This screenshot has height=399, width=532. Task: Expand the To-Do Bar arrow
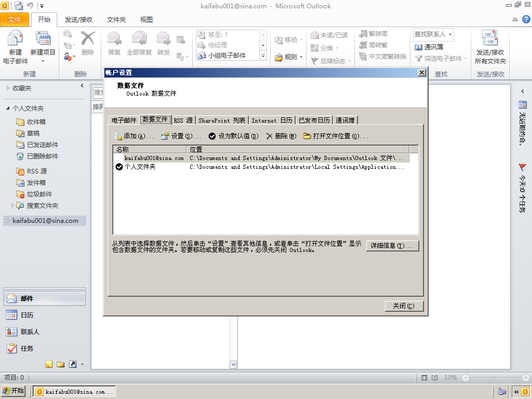click(x=523, y=91)
